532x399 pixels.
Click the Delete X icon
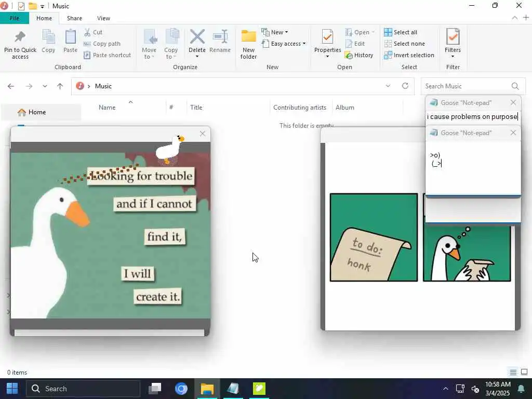tap(197, 37)
